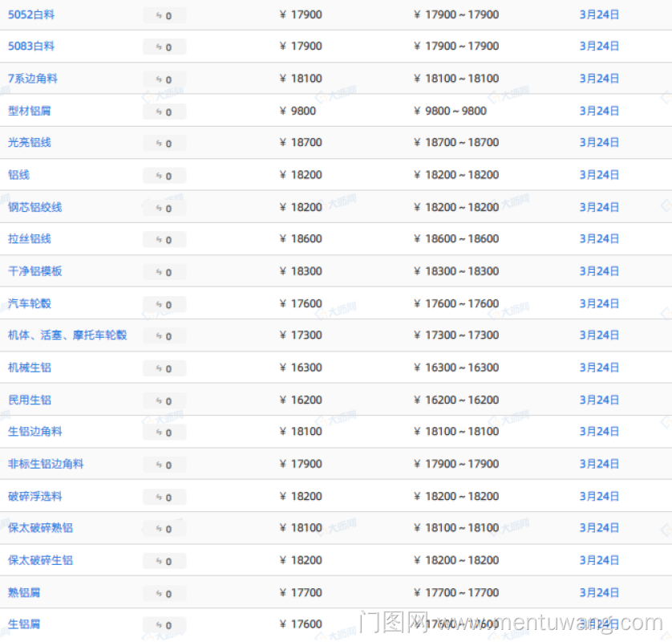Open the 破碎浮选料 product link
672x642 pixels.
(x=35, y=496)
